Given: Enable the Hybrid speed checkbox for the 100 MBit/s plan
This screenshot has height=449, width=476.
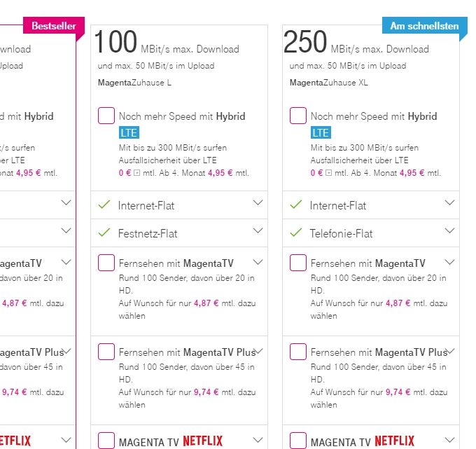Looking at the screenshot, I should coord(107,116).
